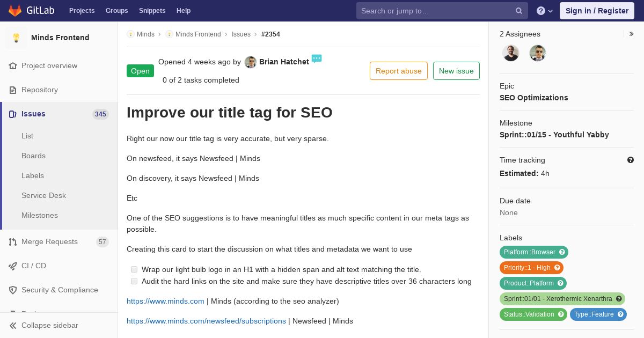Check the 'Wrap our light bulb logo' task
Screen dimensions: 644x338
tap(134, 269)
